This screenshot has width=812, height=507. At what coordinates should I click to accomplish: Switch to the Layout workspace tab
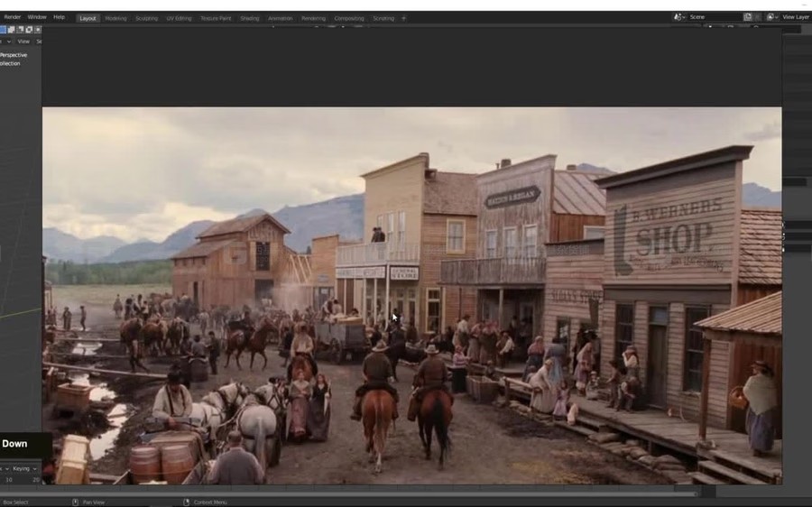[x=88, y=18]
